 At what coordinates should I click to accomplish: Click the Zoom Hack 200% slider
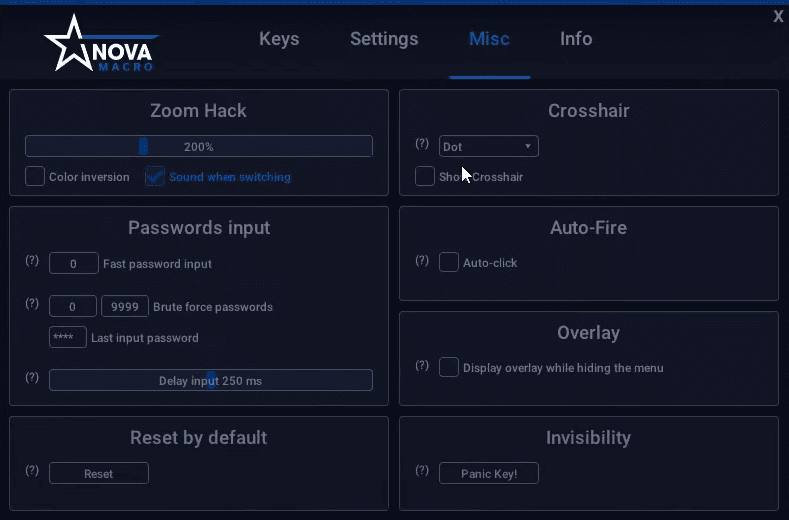click(x=198, y=146)
